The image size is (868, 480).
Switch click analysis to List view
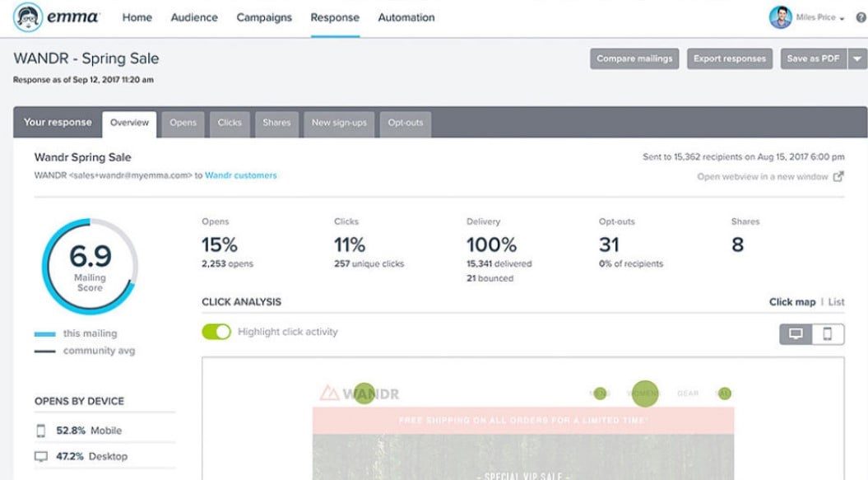(837, 302)
